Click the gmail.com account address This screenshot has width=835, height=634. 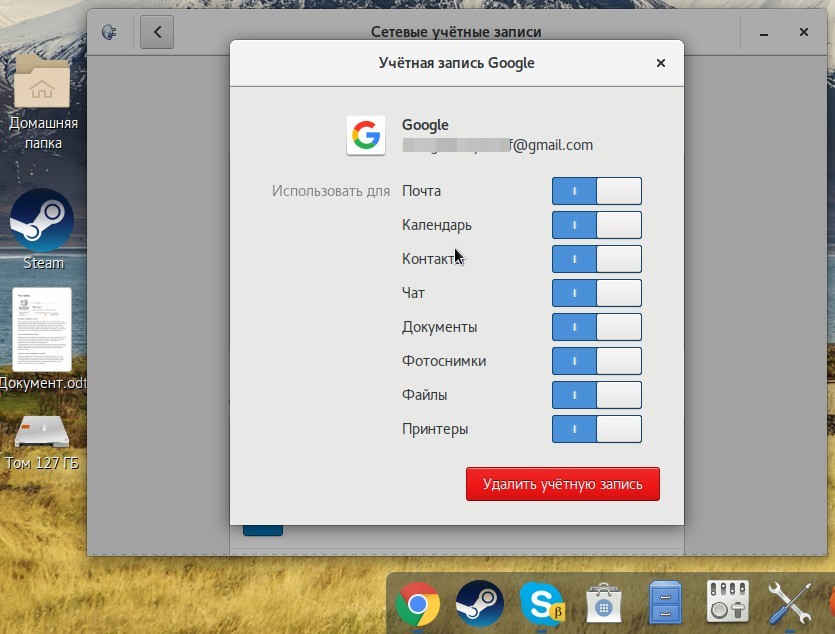pyautogui.click(x=497, y=145)
